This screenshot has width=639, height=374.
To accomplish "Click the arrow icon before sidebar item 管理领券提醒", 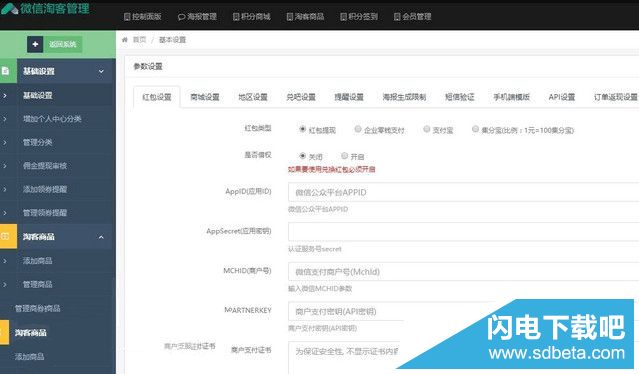I will point(5,213).
